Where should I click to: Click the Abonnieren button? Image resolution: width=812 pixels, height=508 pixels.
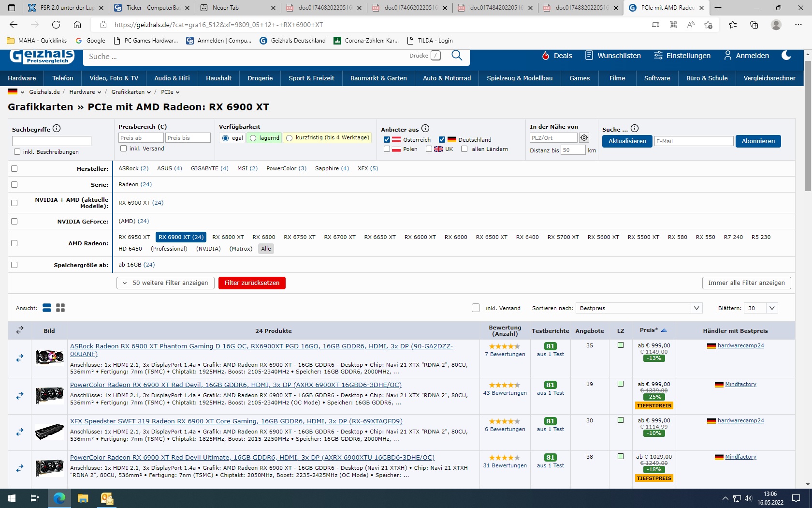758,141
